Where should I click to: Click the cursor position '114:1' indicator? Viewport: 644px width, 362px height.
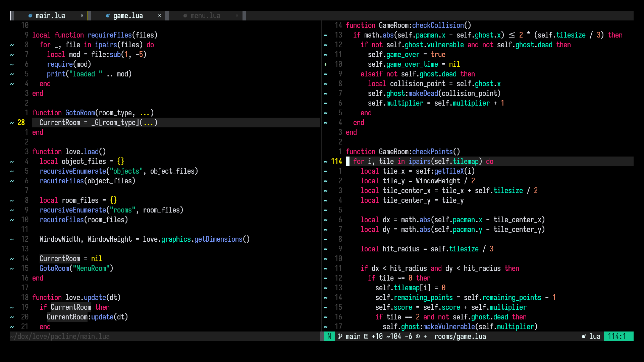pyautogui.click(x=617, y=337)
